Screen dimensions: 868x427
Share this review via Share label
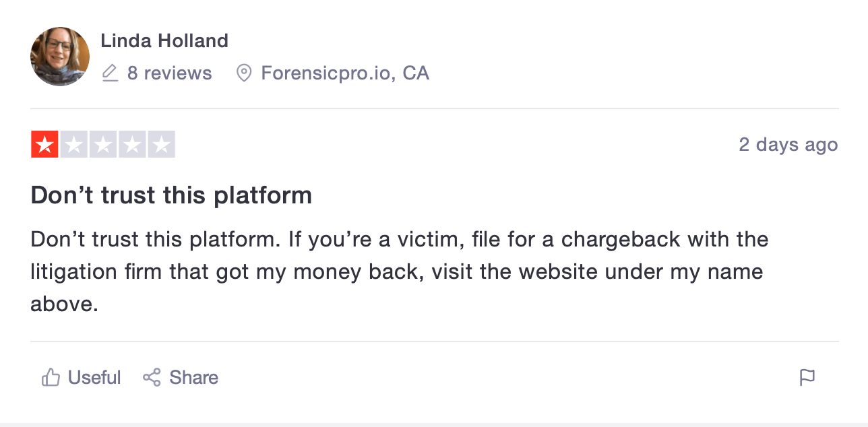(x=193, y=377)
